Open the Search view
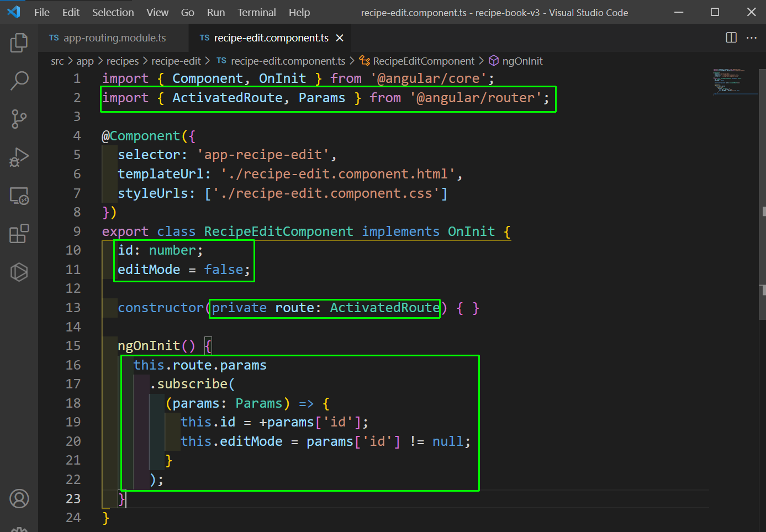This screenshot has width=766, height=532. 19,81
